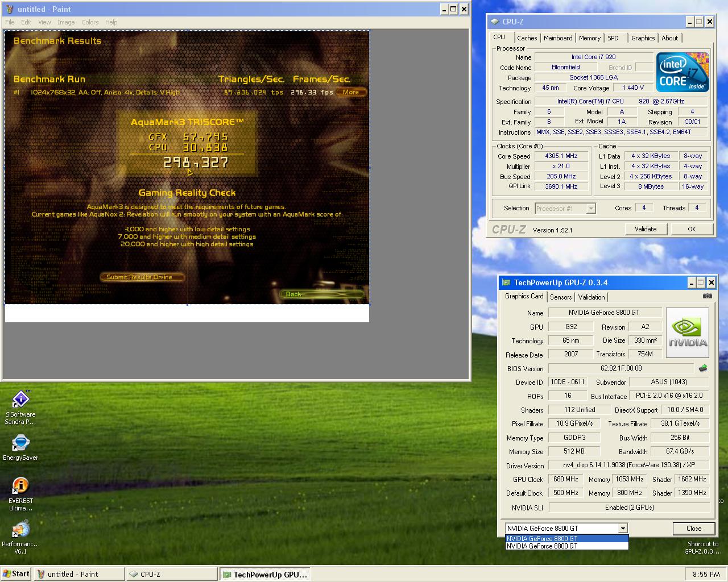Screen dimensions: 728x582
Task: Switch to CPU-Z Graphics tab
Action: coord(643,38)
